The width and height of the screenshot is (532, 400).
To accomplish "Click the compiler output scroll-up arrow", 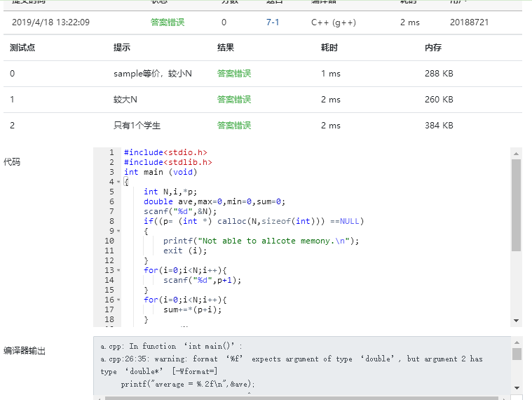I will 517,342.
